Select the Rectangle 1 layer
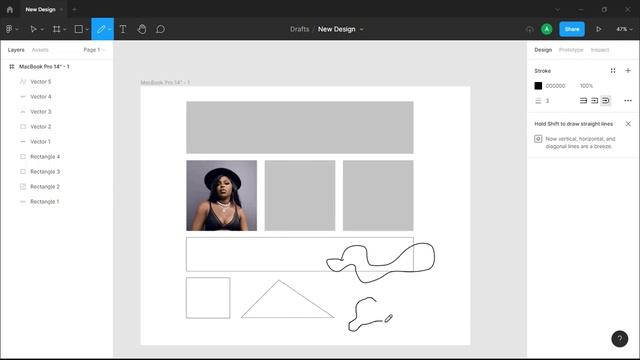 pos(44,202)
